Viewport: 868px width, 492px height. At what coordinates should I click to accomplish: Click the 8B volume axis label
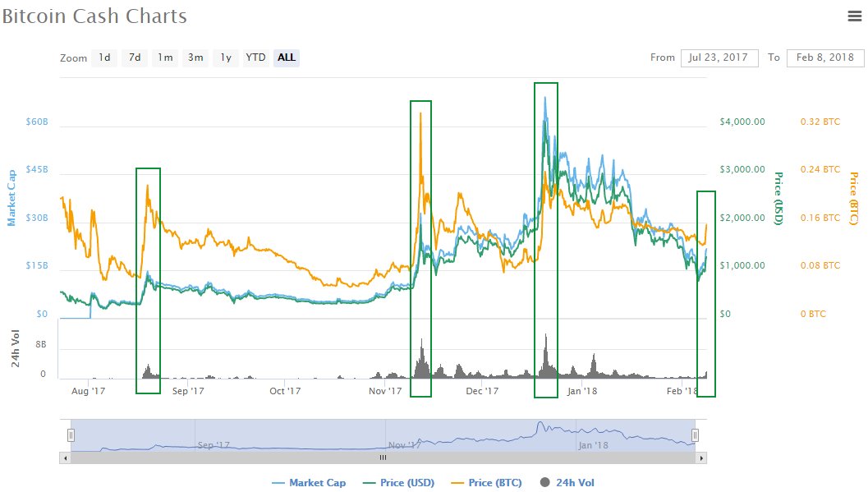pyautogui.click(x=41, y=344)
